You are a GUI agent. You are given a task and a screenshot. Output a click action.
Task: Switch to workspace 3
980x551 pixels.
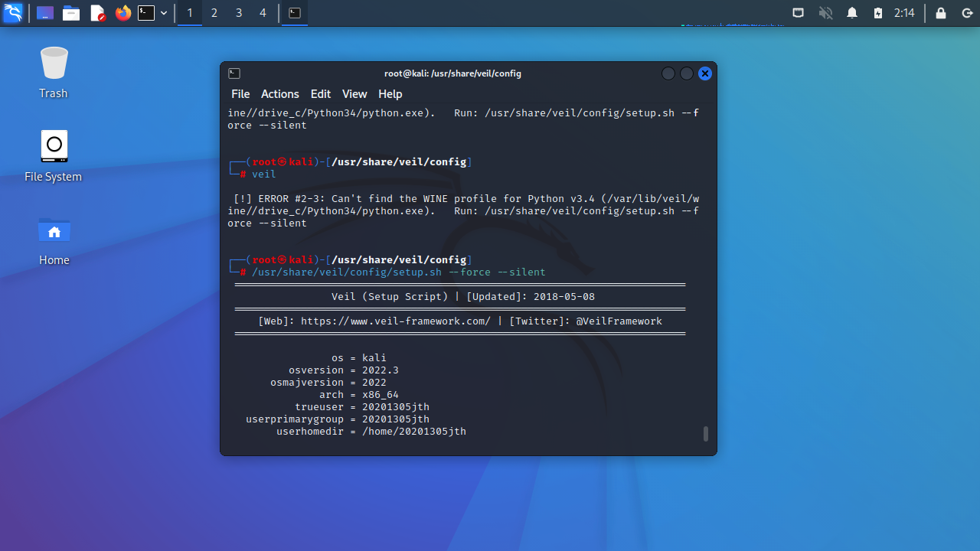pos(239,13)
